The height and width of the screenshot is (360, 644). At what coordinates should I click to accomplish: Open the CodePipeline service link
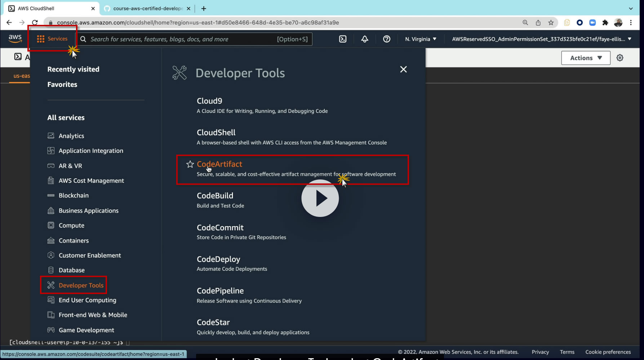220,291
